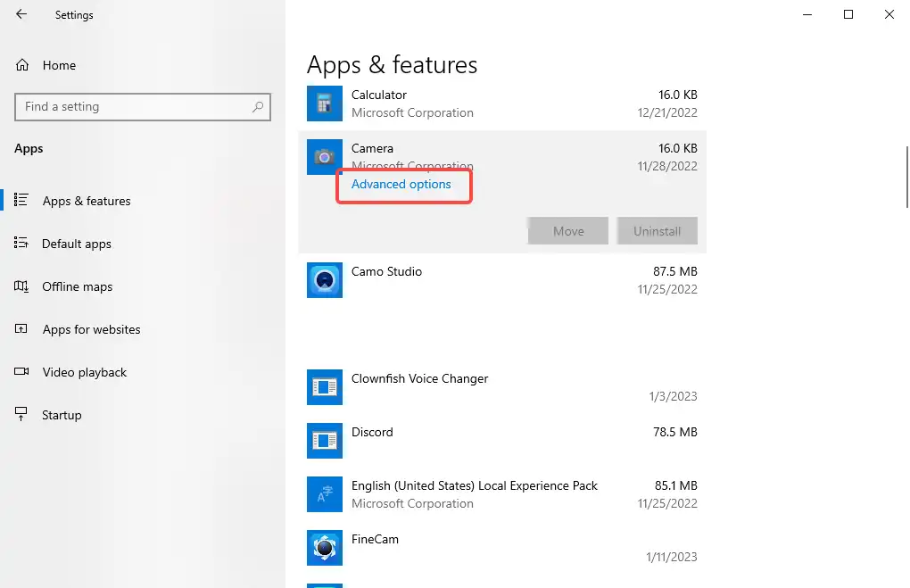The width and height of the screenshot is (910, 588).
Task: Go back with the Settings back arrow
Action: coord(21,14)
